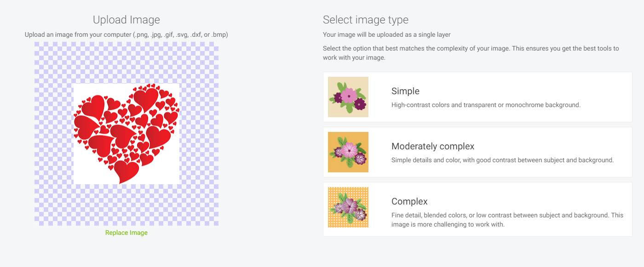Viewport: 644px width, 267px height.
Task: Click the Replace Image link
Action: [x=126, y=233]
